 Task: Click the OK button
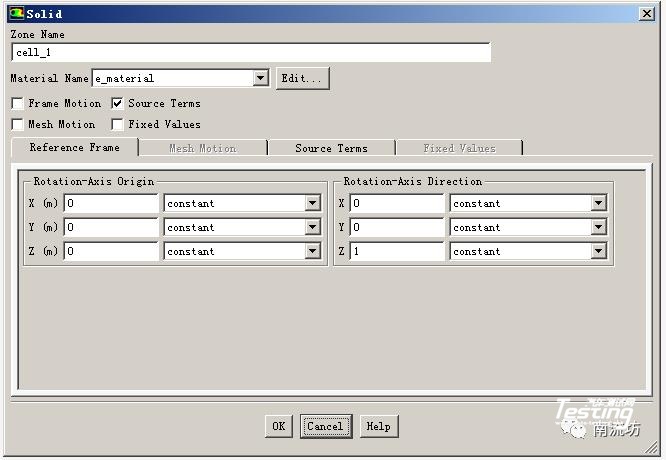pos(279,426)
